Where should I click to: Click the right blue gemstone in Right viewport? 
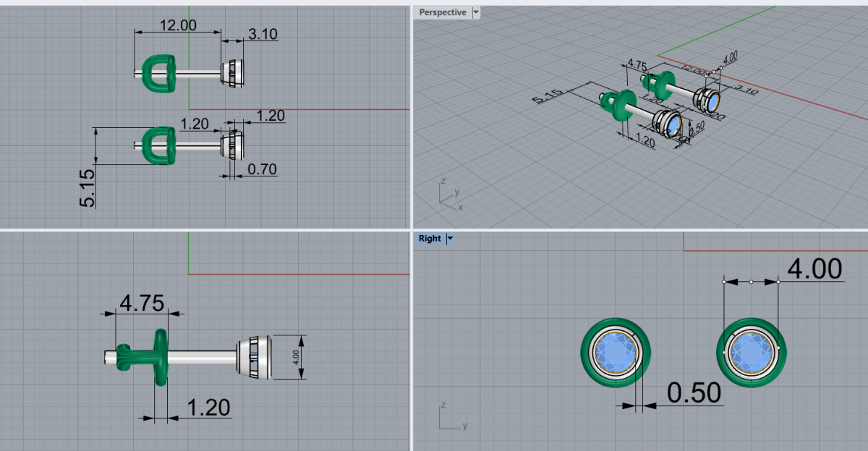tap(751, 352)
